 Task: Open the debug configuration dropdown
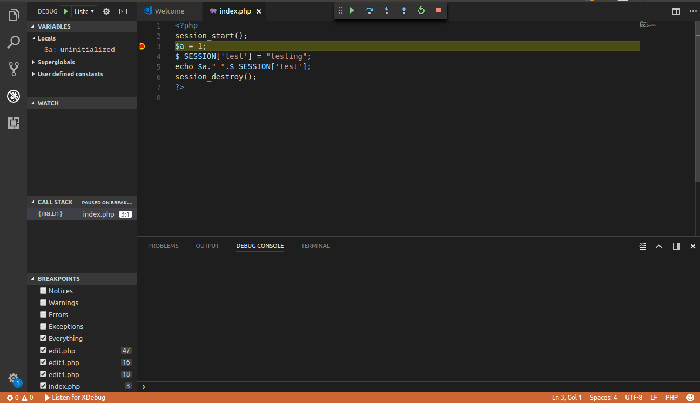click(82, 10)
